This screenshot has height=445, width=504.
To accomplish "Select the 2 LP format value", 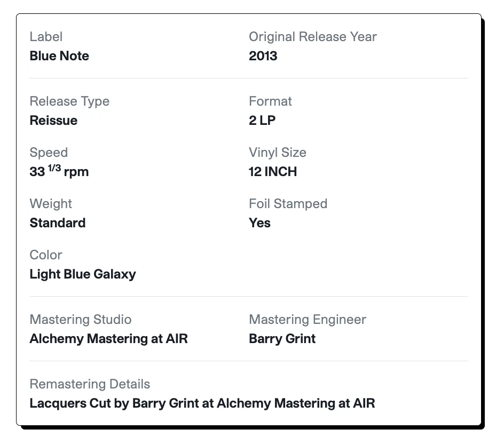I will (262, 121).
